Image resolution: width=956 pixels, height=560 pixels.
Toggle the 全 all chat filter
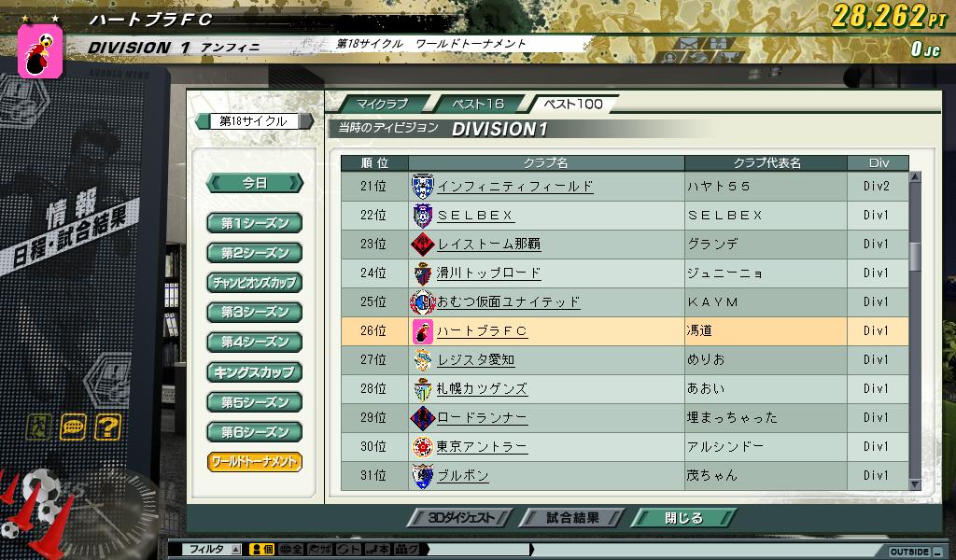coord(291,550)
